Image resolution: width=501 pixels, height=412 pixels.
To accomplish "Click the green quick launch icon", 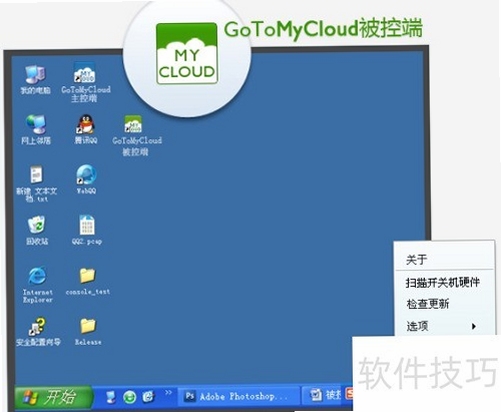I will coord(130,397).
